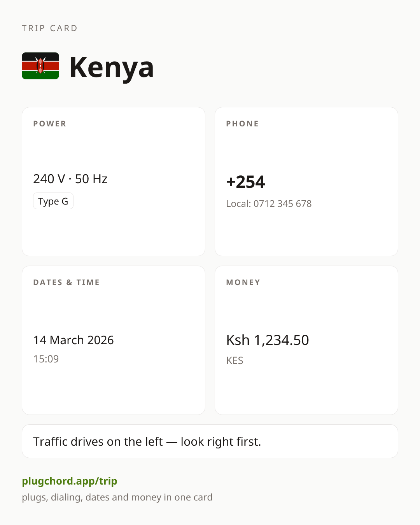
Task: Click the POWER card header
Action: pyautogui.click(x=50, y=124)
